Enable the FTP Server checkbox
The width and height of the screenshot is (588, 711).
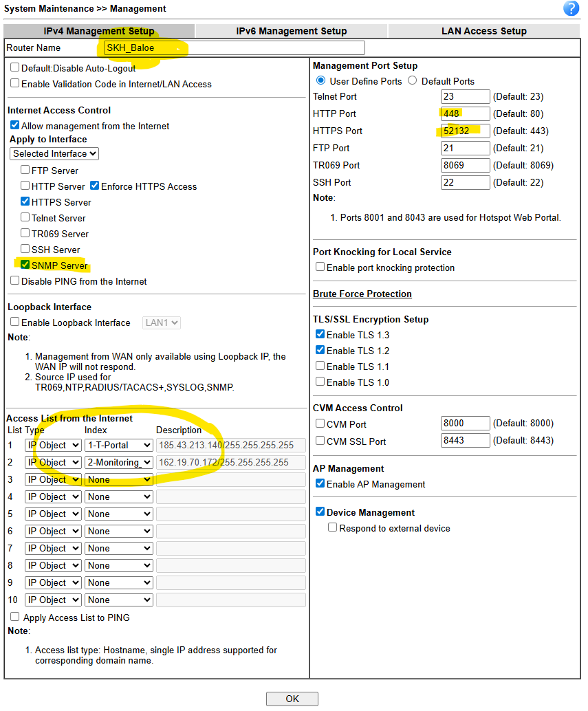point(25,170)
